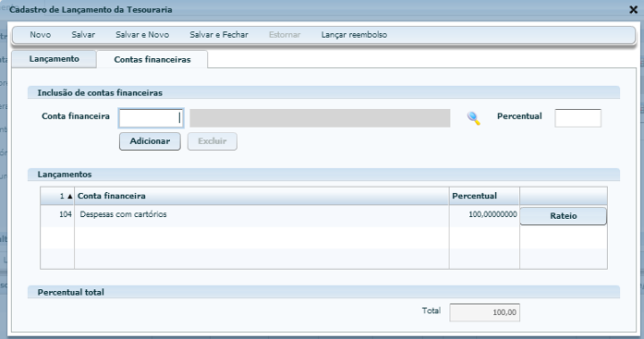Click the Adicionar button
Screen dimensions: 644x339
pos(150,141)
